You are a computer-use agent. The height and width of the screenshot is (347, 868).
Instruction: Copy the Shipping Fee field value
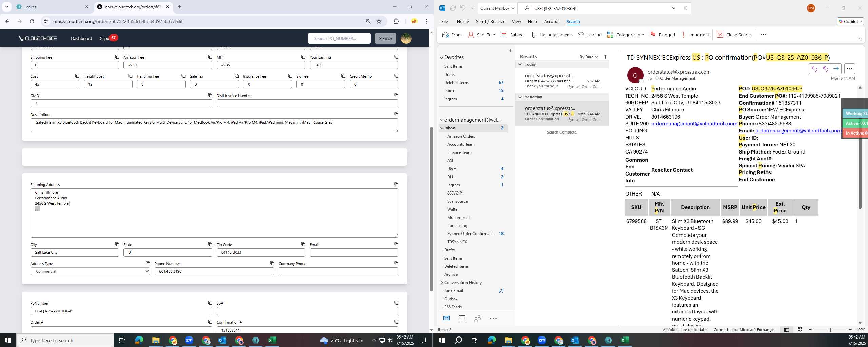117,57
